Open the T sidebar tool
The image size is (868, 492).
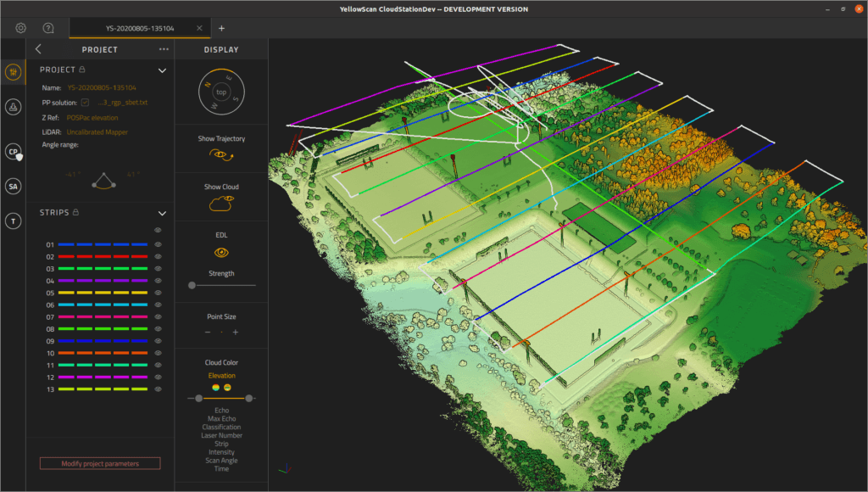14,221
